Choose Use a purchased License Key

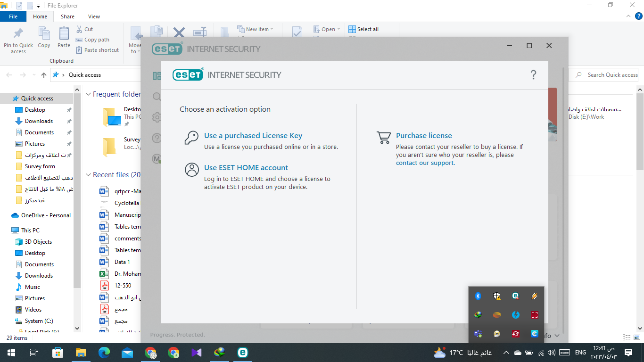click(x=253, y=136)
